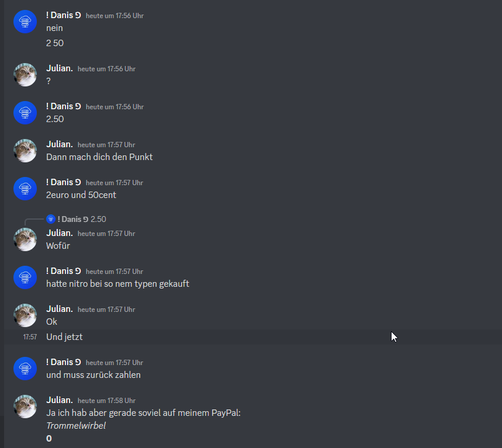Image resolution: width=502 pixels, height=448 pixels.
Task: Click Danis avatar beside '2euro und 50cent'
Action: coord(25,189)
